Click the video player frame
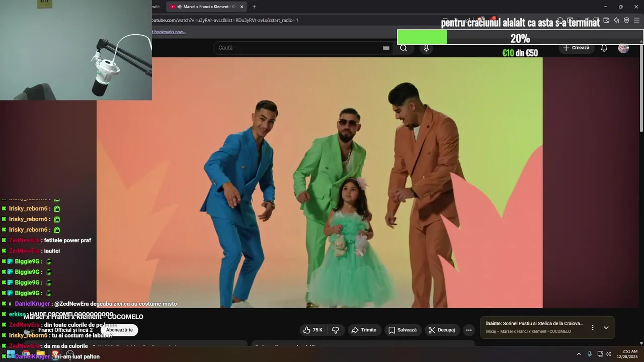Image resolution: width=644 pixels, height=362 pixels. (319, 183)
